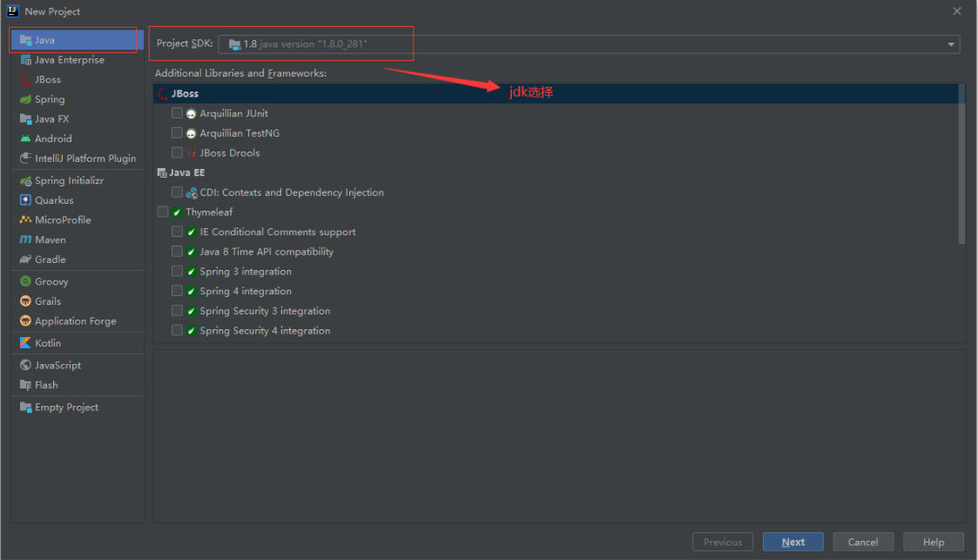Click the Arquillian TestNG alien icon
This screenshot has height=560, width=978.
[192, 133]
